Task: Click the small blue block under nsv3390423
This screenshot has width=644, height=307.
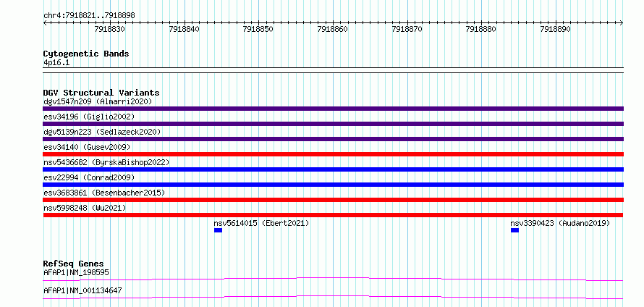Action: pos(514,230)
